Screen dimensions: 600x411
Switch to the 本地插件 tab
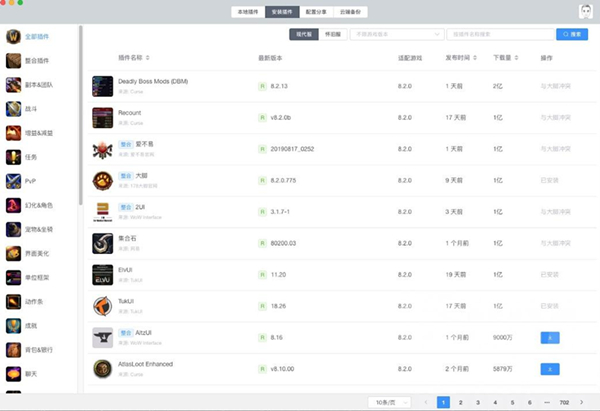(247, 12)
